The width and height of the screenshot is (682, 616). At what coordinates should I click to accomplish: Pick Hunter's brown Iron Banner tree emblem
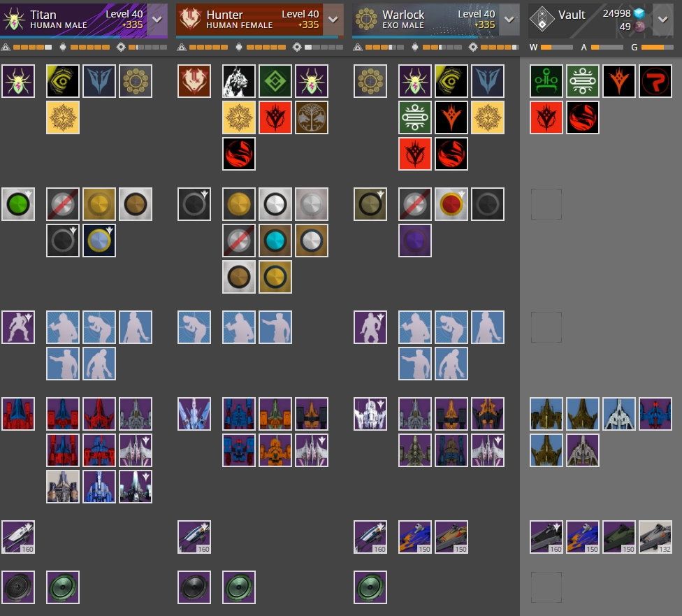click(312, 117)
